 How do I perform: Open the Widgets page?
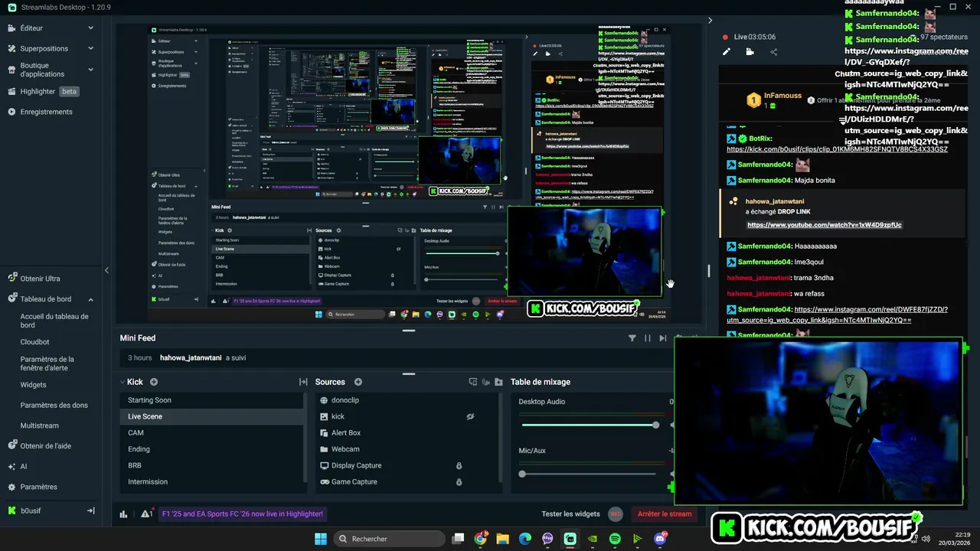(33, 385)
